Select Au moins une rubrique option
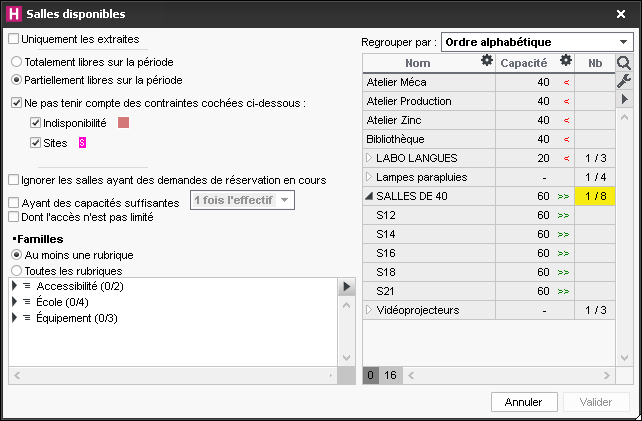The image size is (642, 421). pyautogui.click(x=16, y=255)
